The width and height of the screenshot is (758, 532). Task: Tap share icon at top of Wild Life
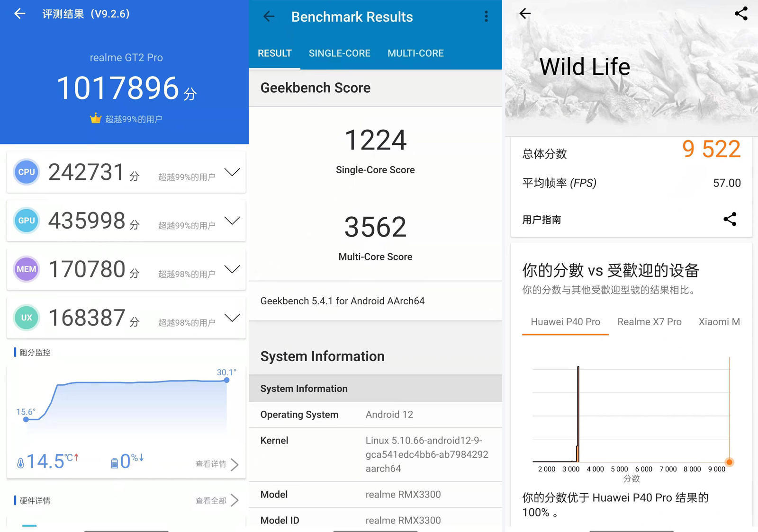click(741, 14)
